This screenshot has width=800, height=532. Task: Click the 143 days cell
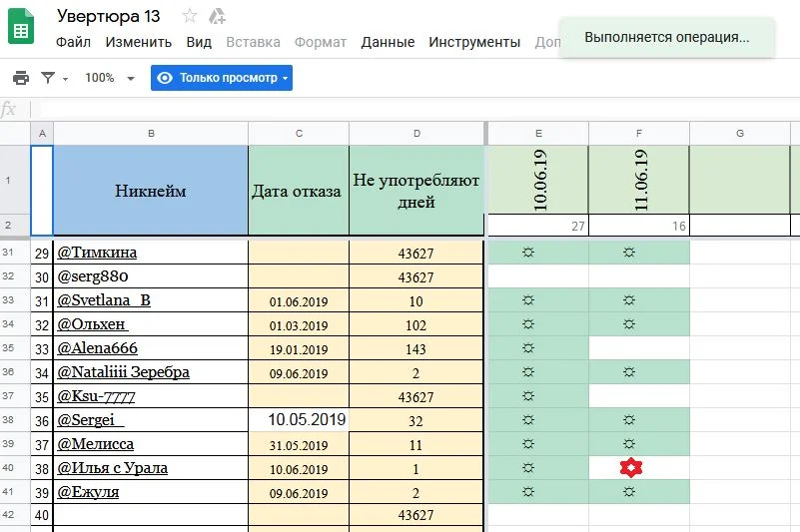[416, 348]
